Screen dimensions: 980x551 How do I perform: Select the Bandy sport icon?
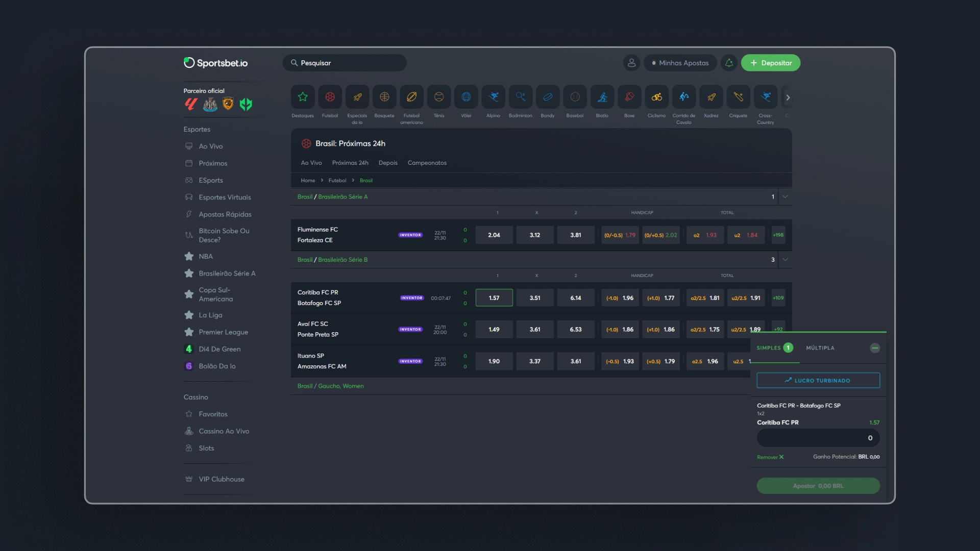click(x=548, y=97)
